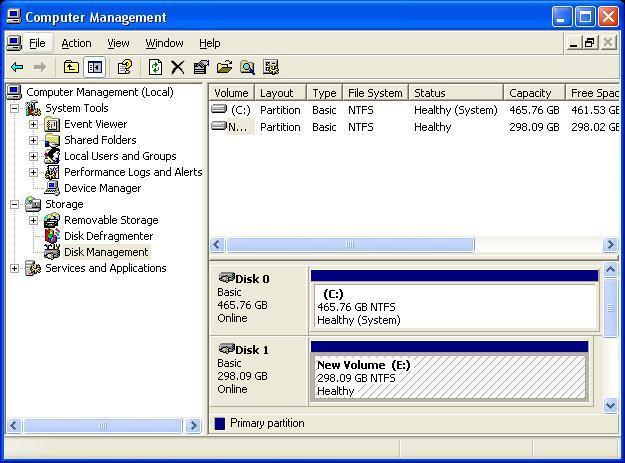Expand Performance Logs and Alerts node

click(33, 172)
